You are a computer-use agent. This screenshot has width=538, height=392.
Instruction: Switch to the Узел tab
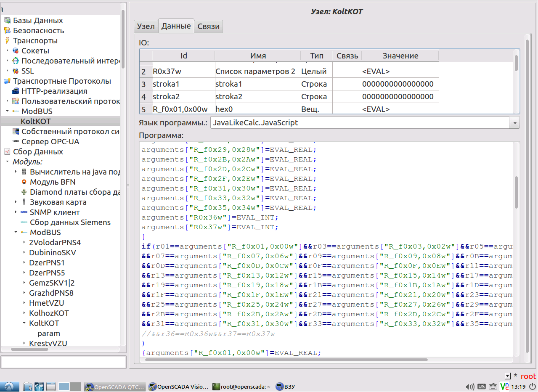146,26
